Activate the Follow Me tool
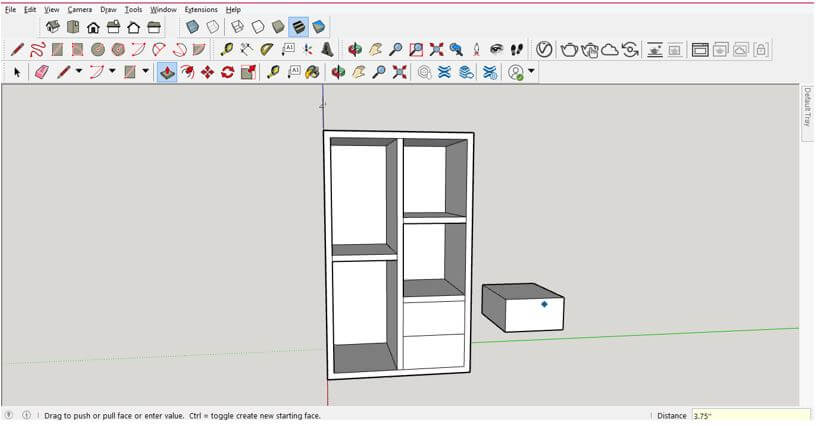Image resolution: width=819 pixels, height=426 pixels. tap(187, 73)
